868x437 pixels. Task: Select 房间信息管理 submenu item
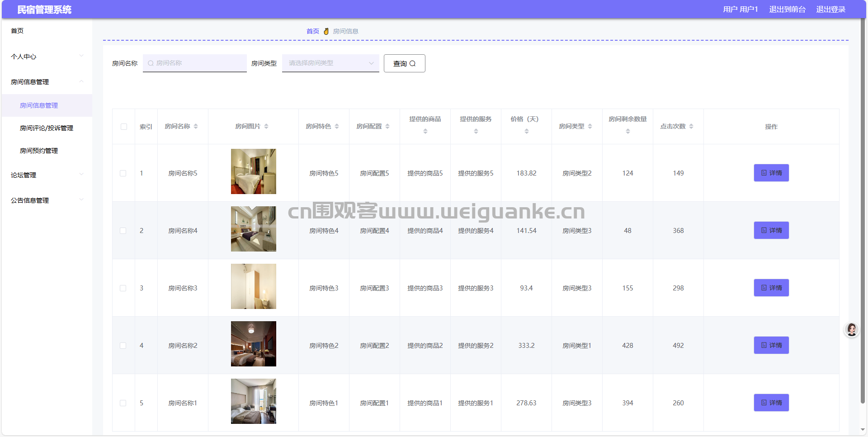click(47, 105)
